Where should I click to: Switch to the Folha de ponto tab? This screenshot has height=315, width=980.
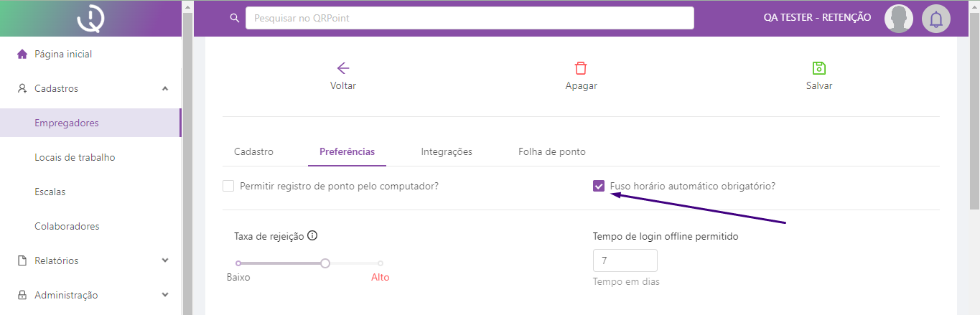(551, 152)
